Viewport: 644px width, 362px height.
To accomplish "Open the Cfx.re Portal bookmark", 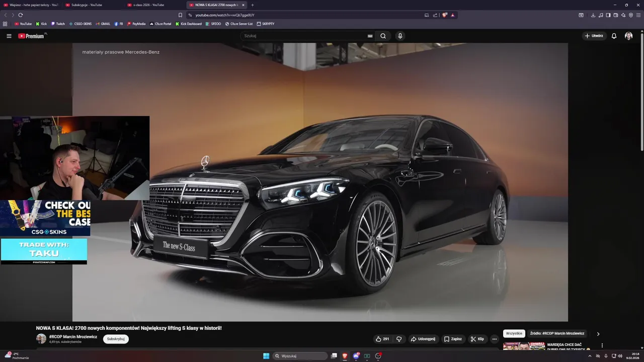I will tap(160, 24).
